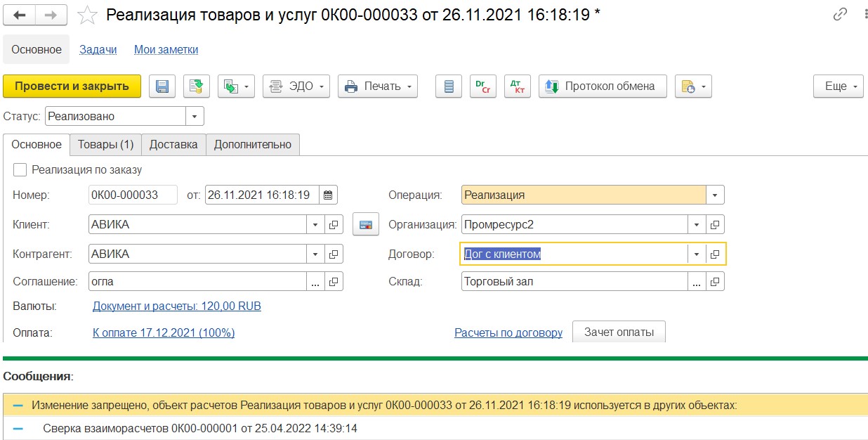The image size is (868, 440).
Task: Open Расчеты по договору link
Action: [508, 332]
